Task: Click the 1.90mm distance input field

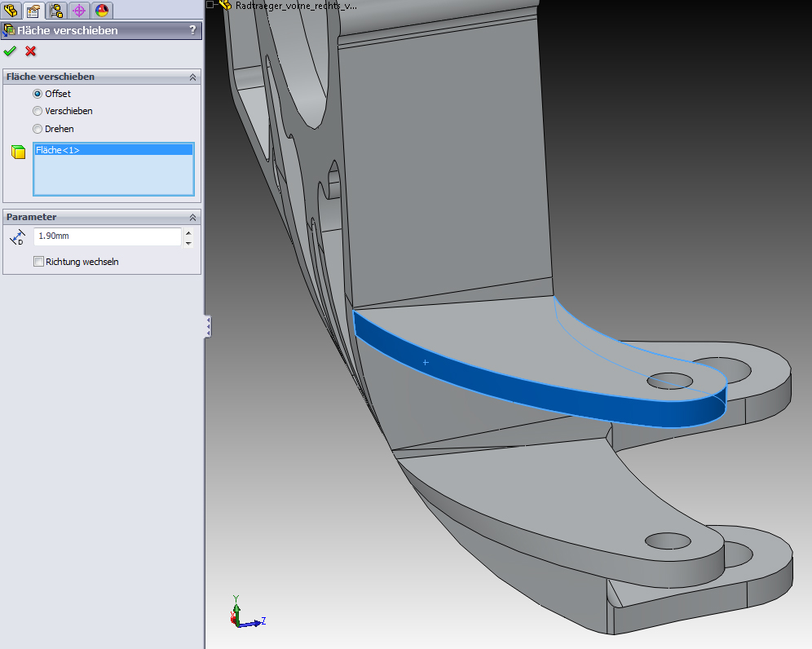Action: 106,236
